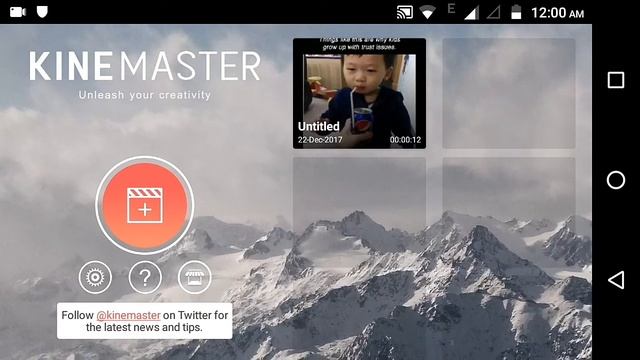
Task: Open the help question mark icon
Action: (145, 278)
